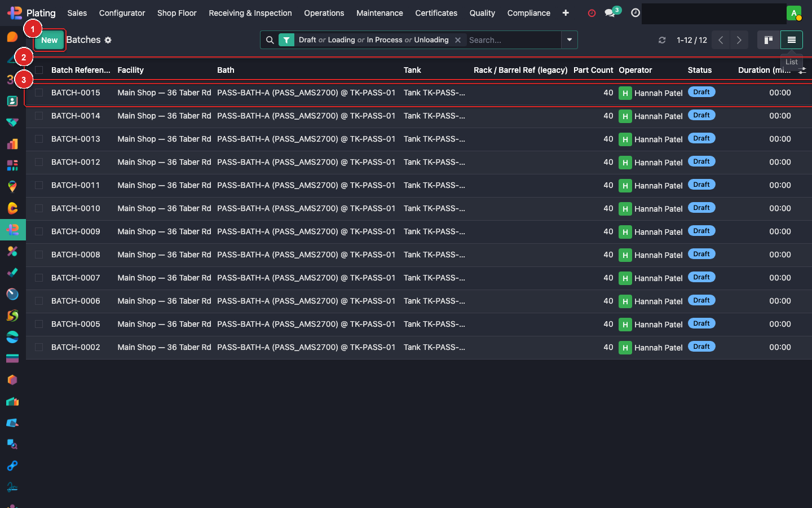Open the user avatar menu
This screenshot has height=508, width=812.
click(794, 13)
